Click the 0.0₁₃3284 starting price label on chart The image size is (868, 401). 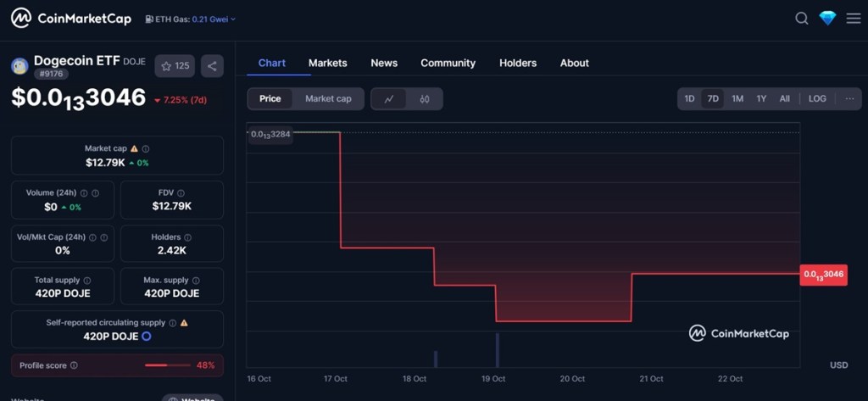pos(270,134)
